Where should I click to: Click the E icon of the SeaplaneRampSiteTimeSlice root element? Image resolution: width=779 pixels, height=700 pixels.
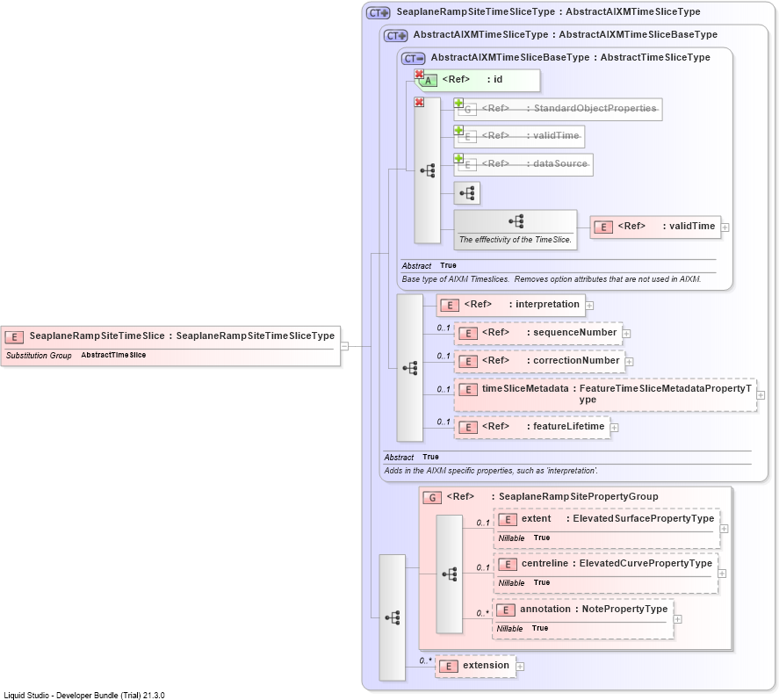(14, 337)
